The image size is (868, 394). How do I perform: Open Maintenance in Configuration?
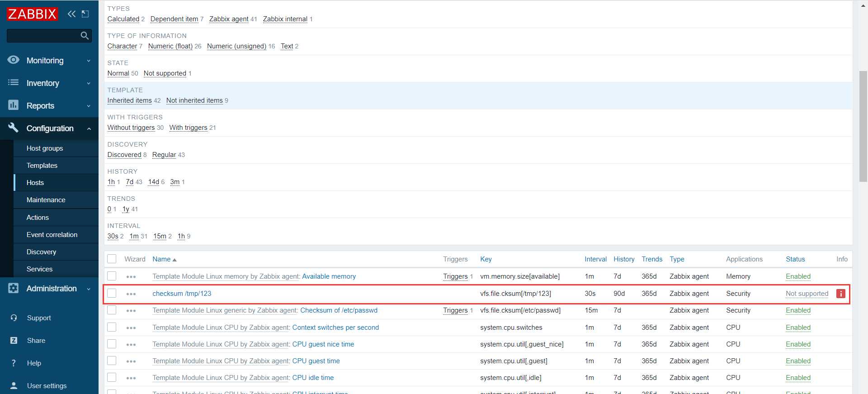46,199
